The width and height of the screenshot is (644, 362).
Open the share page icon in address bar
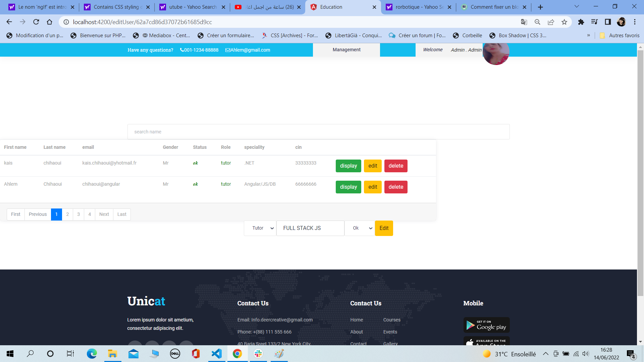point(551,22)
